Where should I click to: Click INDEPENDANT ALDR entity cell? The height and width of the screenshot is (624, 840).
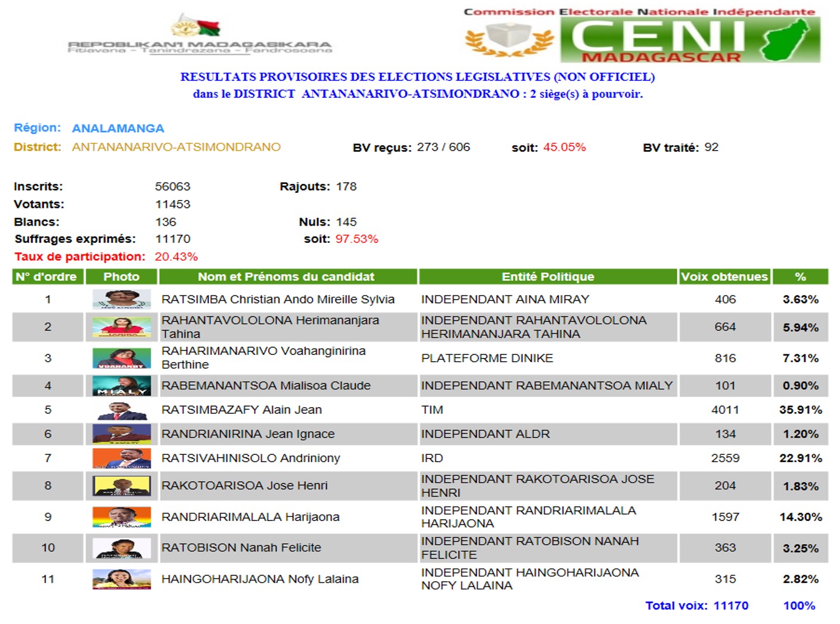[x=486, y=434]
